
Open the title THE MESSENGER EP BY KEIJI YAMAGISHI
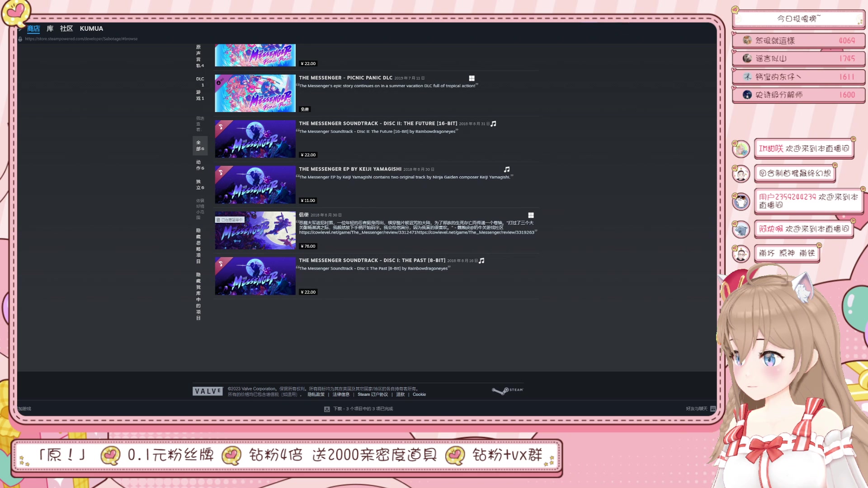click(350, 169)
